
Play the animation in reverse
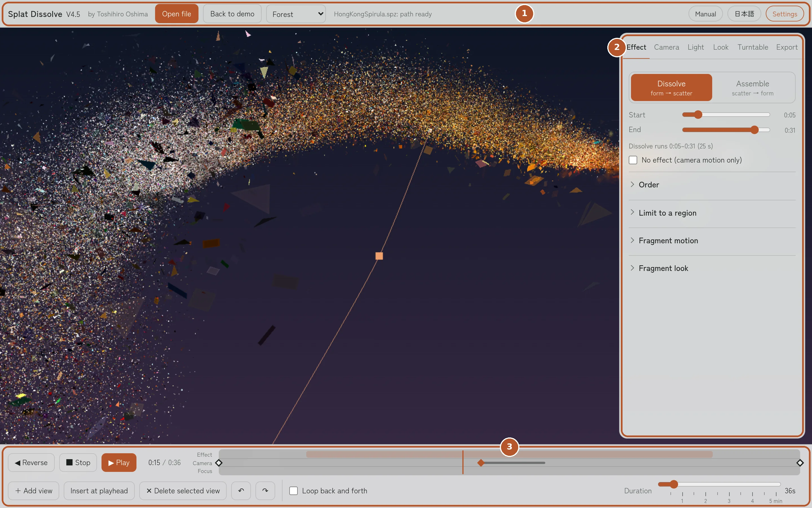(31, 463)
